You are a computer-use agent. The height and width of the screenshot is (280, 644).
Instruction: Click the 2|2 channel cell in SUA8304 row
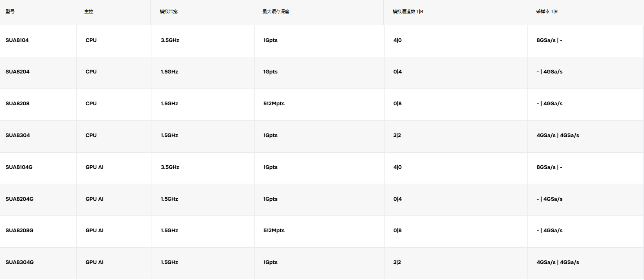(397, 136)
